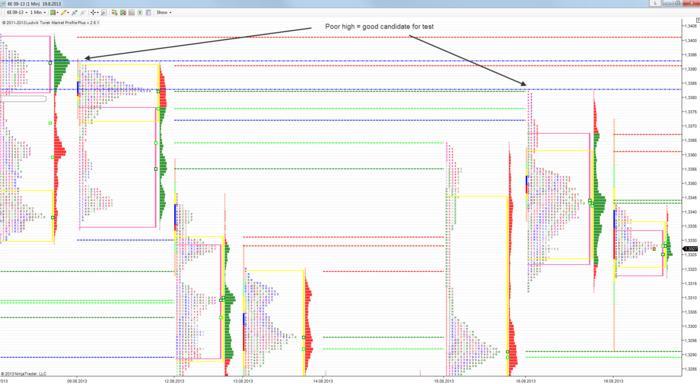Open the 1 Min interval selector

[x=38, y=13]
